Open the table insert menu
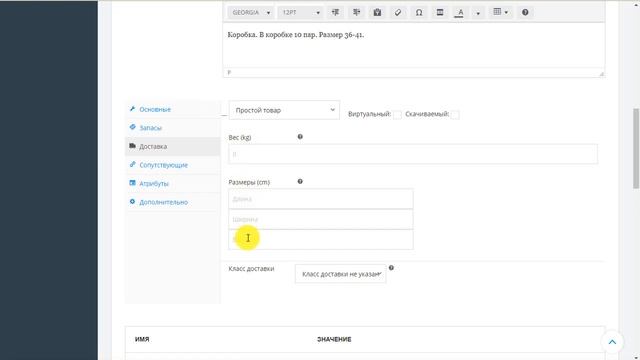640x360 pixels. (500, 12)
